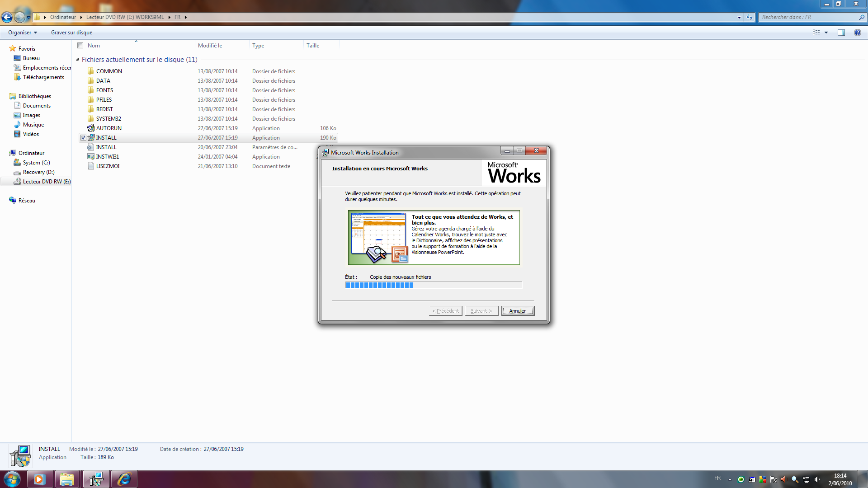Click the LISEZMOI text document icon

click(x=91, y=166)
